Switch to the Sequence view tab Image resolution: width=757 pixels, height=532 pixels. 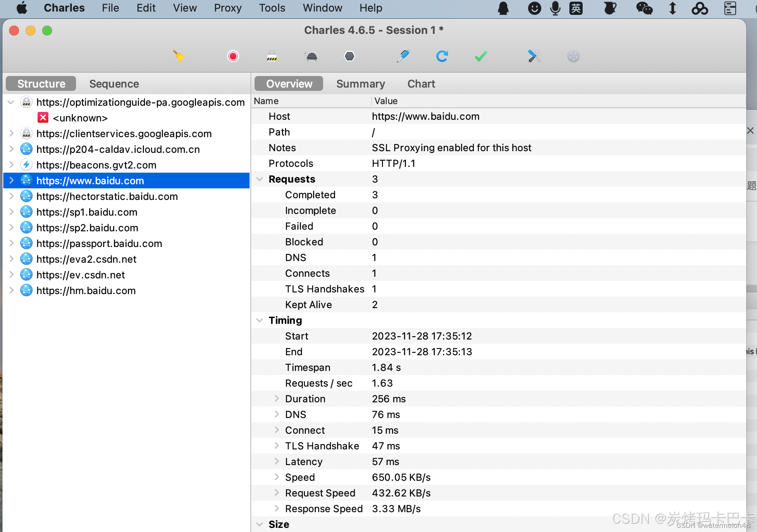(x=114, y=84)
